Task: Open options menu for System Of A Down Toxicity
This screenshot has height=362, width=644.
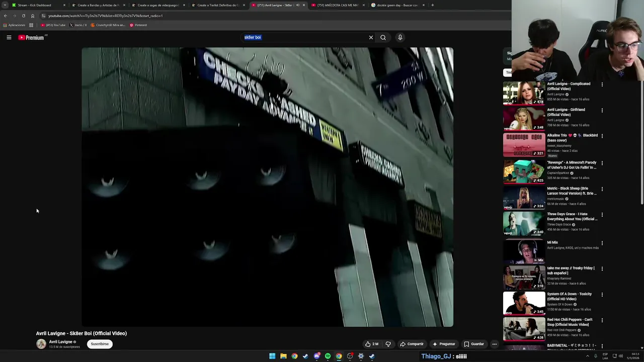Action: tap(602, 295)
